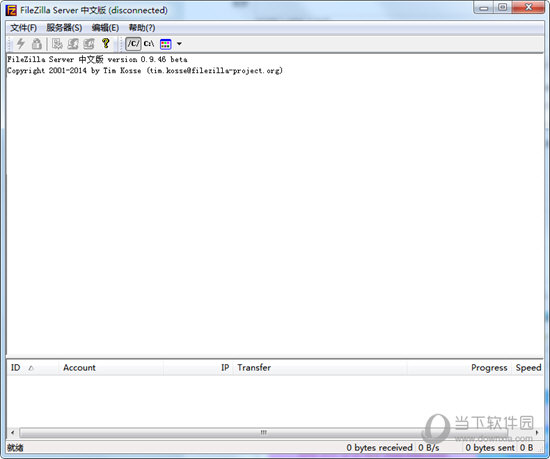
Task: Sort by the IP column header
Action: pyautogui.click(x=198, y=367)
